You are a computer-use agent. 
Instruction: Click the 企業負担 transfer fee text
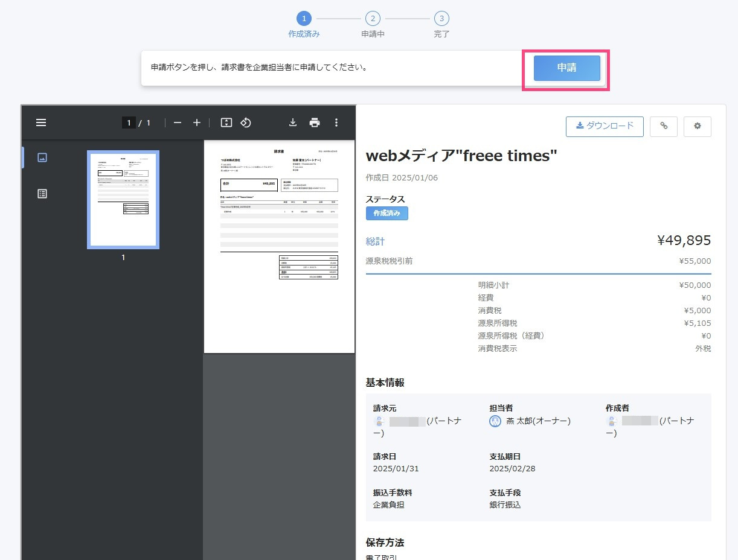(x=389, y=504)
